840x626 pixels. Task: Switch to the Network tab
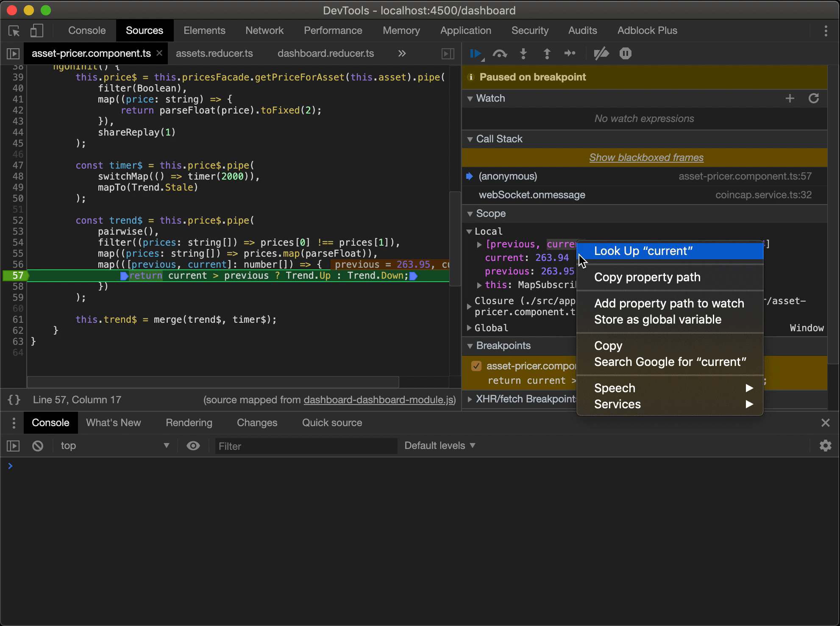(264, 30)
